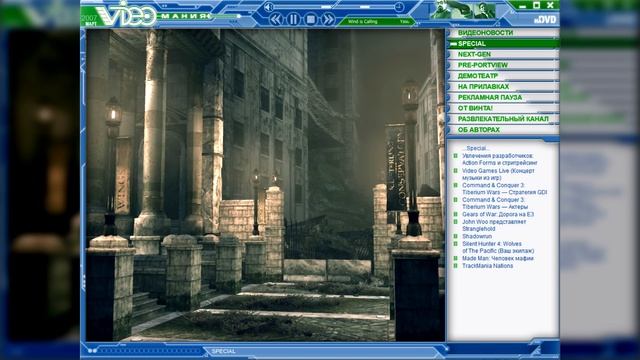Image resolution: width=640 pixels, height=360 pixels.
Task: Open the NEXT-GEN section
Action: 503,54
